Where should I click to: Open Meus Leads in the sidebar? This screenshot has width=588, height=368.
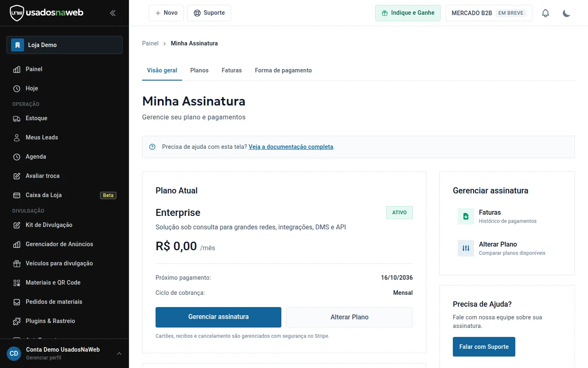pos(65,138)
